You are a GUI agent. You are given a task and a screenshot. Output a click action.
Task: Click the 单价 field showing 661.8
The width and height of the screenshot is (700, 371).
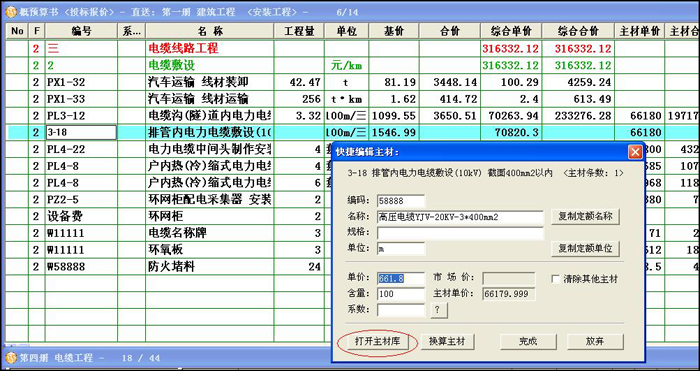(x=401, y=278)
